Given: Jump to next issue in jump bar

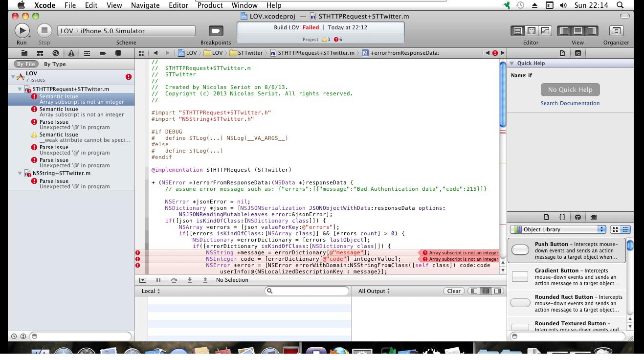Looking at the screenshot, I should point(502,53).
